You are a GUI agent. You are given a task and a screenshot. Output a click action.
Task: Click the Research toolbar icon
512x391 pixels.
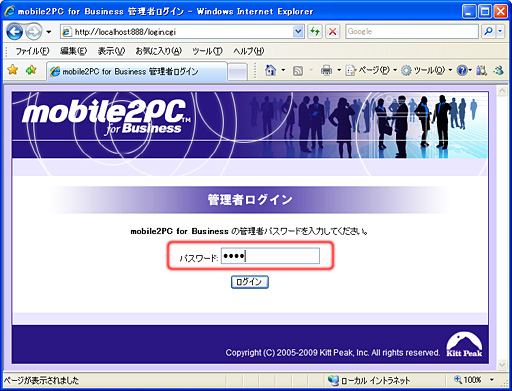click(x=481, y=70)
